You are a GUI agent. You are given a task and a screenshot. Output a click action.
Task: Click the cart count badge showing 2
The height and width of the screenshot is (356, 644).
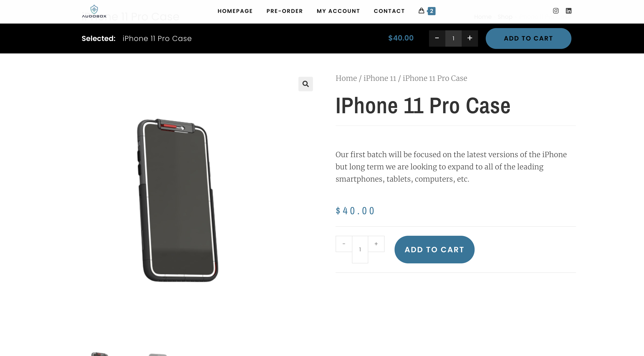pyautogui.click(x=432, y=11)
